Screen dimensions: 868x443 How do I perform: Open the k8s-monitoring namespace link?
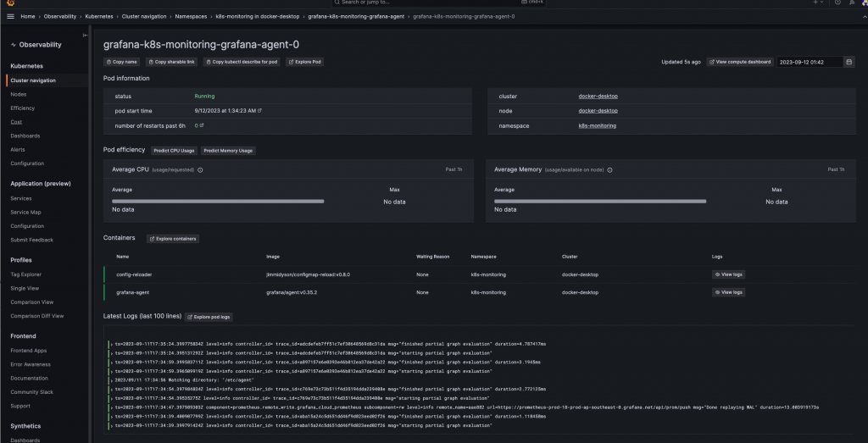[x=598, y=125]
